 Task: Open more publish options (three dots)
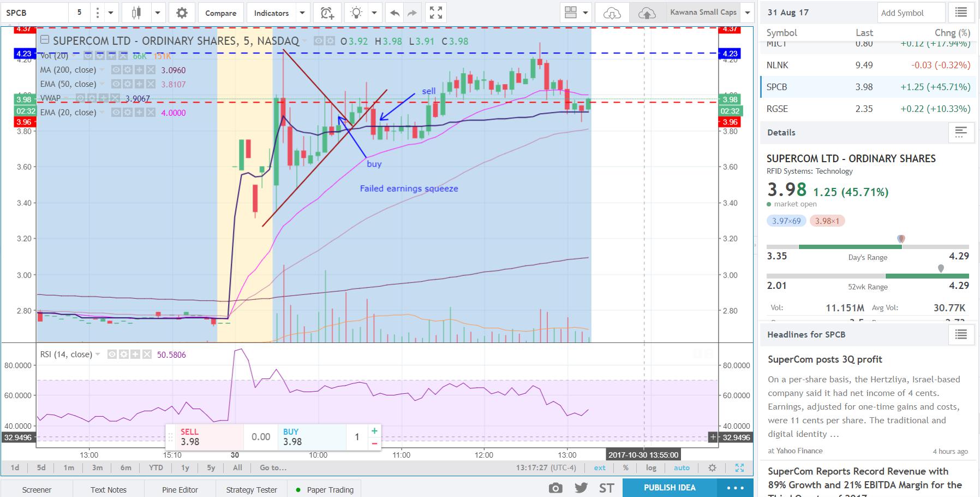735,488
